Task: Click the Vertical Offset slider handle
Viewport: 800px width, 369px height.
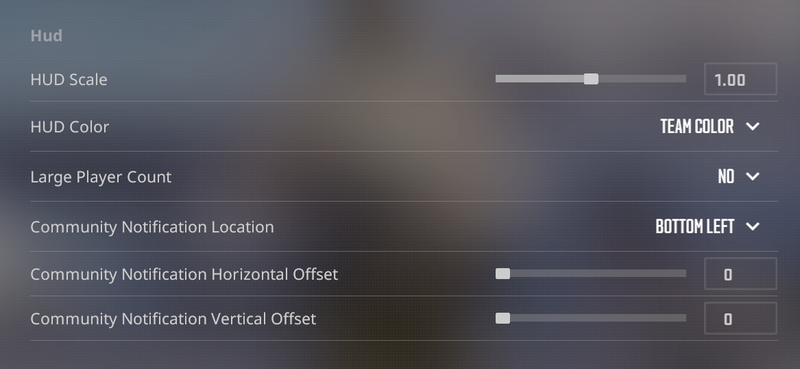Action: [x=503, y=318]
